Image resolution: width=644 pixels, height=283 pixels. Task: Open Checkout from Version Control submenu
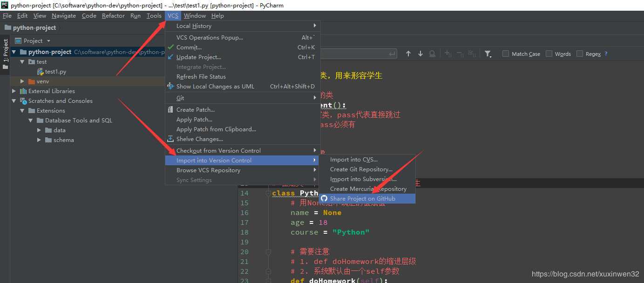243,151
